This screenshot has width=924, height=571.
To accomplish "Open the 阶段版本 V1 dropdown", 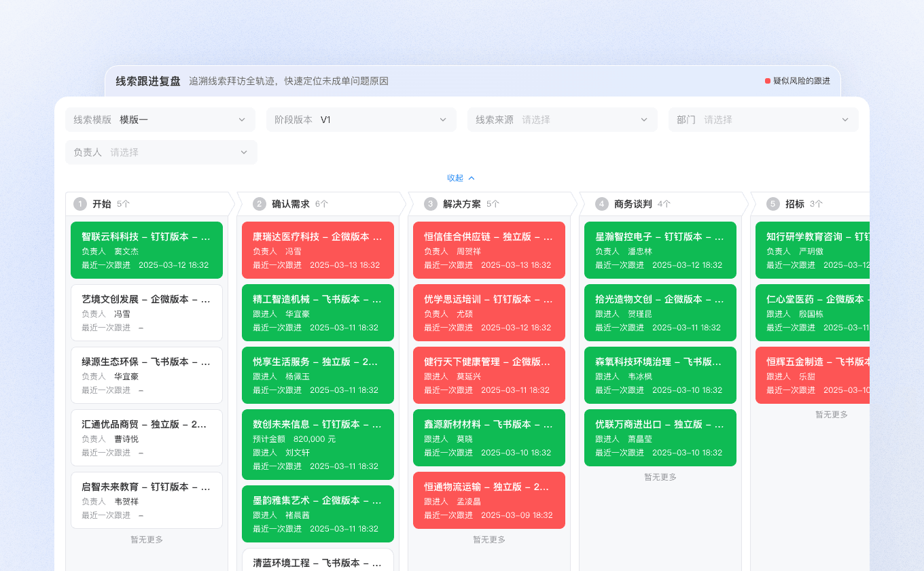I will click(361, 120).
